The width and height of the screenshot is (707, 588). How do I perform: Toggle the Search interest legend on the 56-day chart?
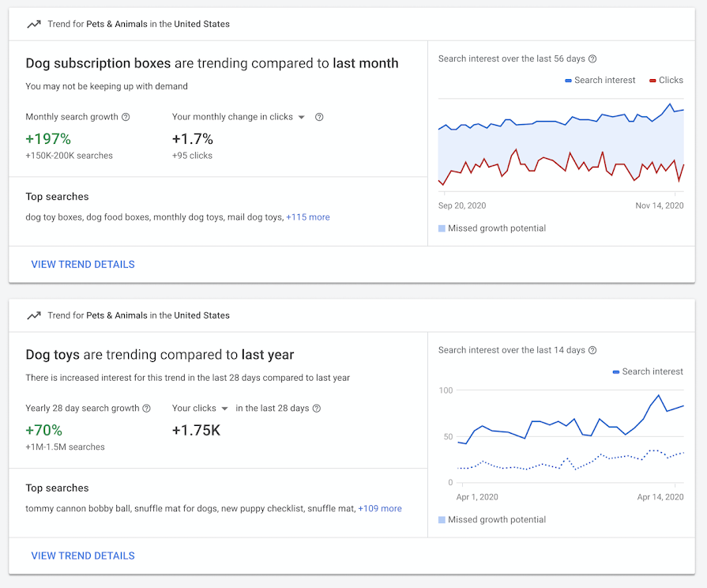[600, 80]
